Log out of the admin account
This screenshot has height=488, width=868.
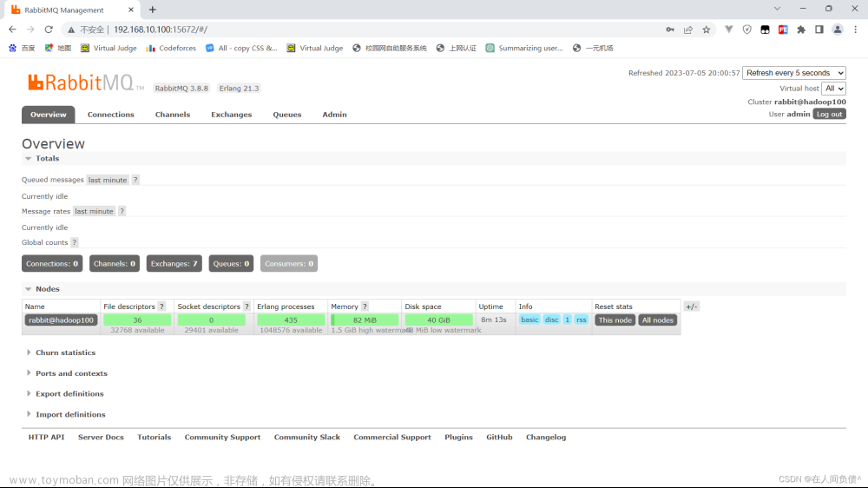[829, 114]
